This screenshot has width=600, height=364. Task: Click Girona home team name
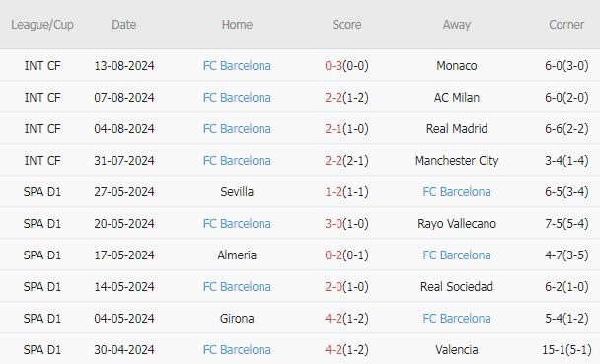(x=237, y=318)
